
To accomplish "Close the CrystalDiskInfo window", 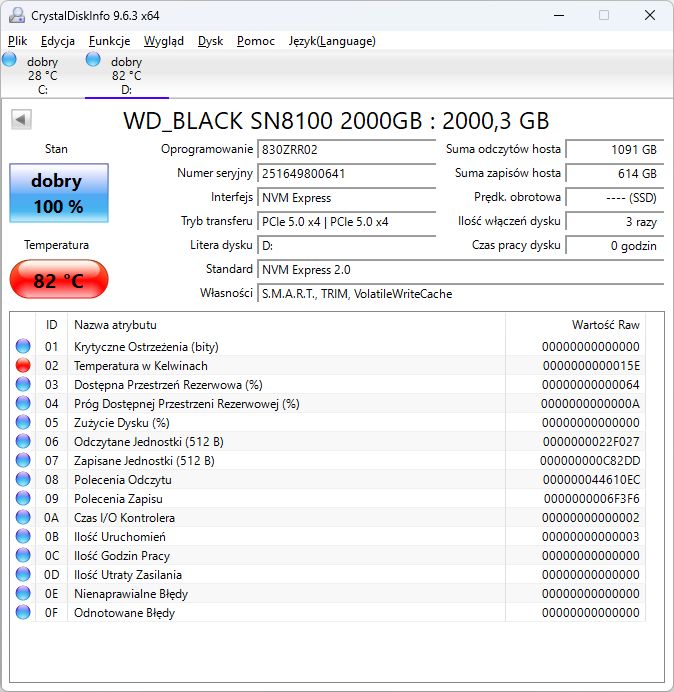I will tap(650, 15).
